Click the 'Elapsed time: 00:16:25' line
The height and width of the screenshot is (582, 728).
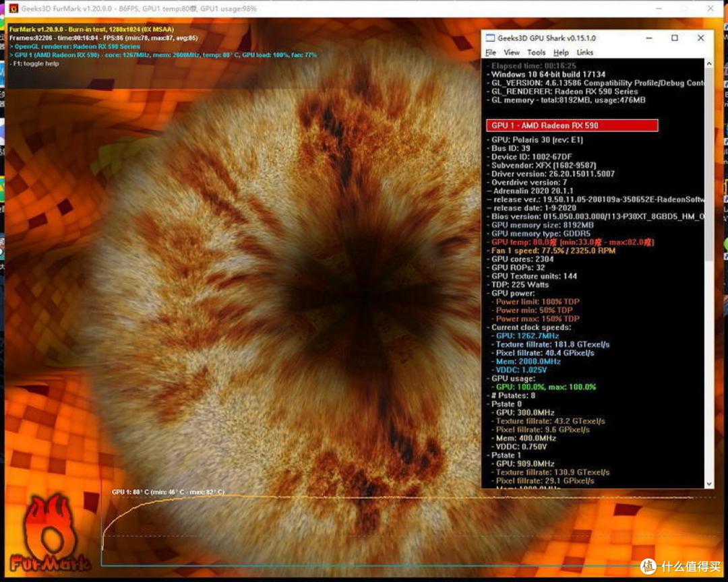coord(533,66)
